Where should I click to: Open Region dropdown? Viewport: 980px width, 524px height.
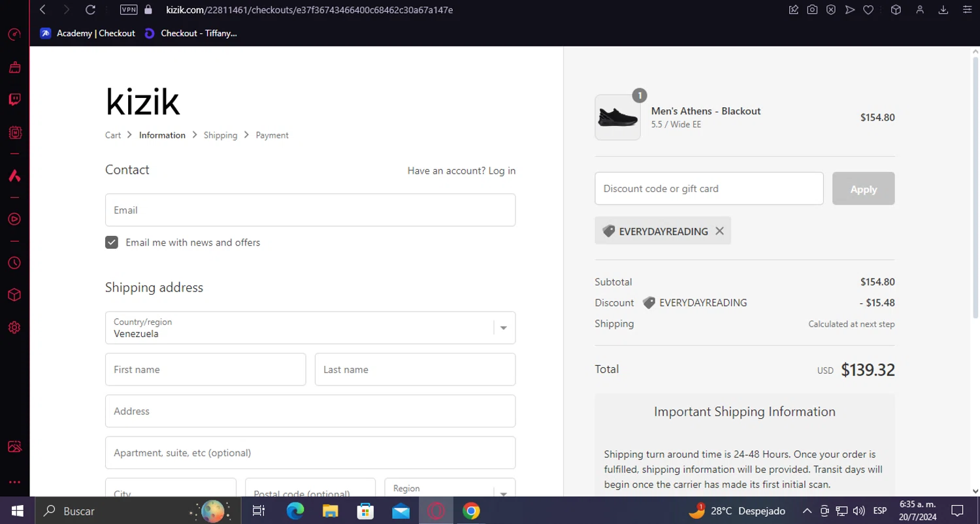(x=450, y=488)
